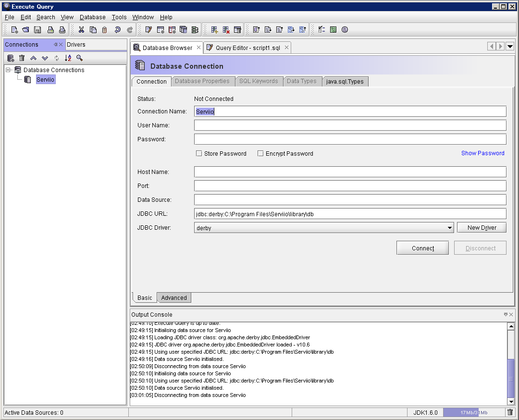This screenshot has height=420, width=519.
Task: Click the Print icon in the toolbar
Action: (50, 30)
